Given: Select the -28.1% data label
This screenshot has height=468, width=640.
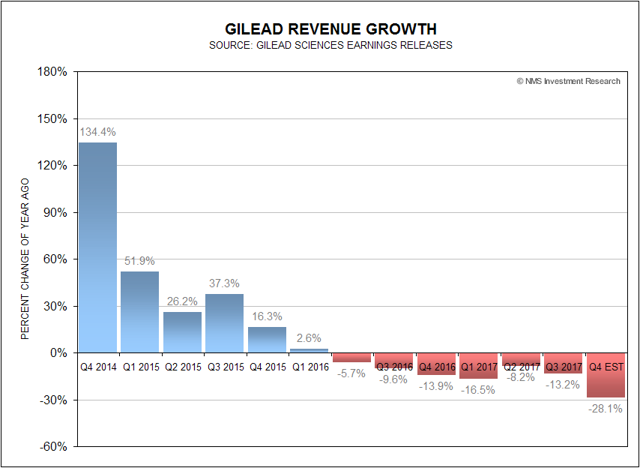Looking at the screenshot, I should (x=605, y=408).
